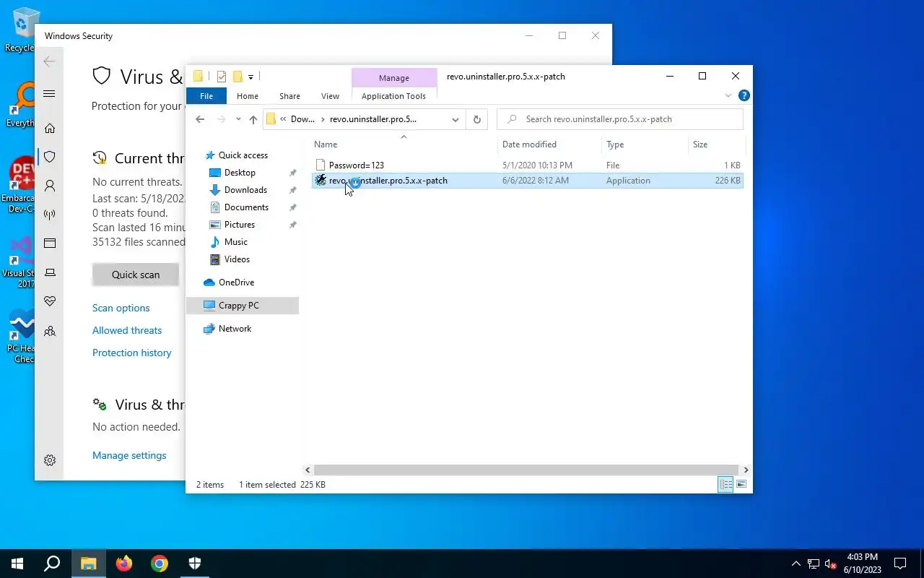Open Music in navigation pane
Viewport: 924px width, 578px height.
(236, 242)
